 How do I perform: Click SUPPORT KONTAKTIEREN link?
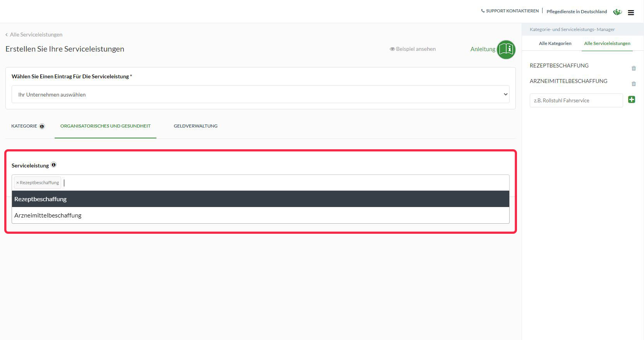coord(510,11)
